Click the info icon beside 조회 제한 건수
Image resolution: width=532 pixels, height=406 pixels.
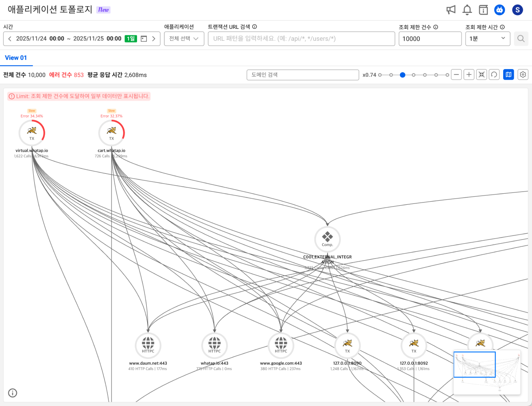coord(436,27)
